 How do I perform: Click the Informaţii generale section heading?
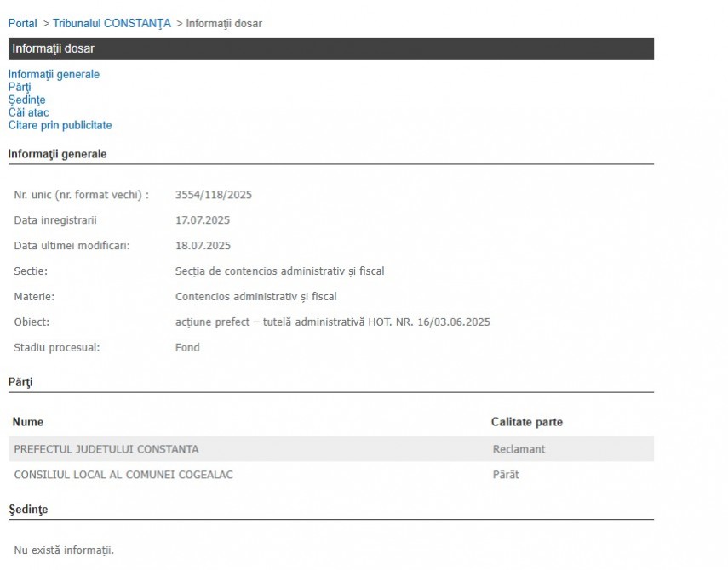[x=58, y=154]
